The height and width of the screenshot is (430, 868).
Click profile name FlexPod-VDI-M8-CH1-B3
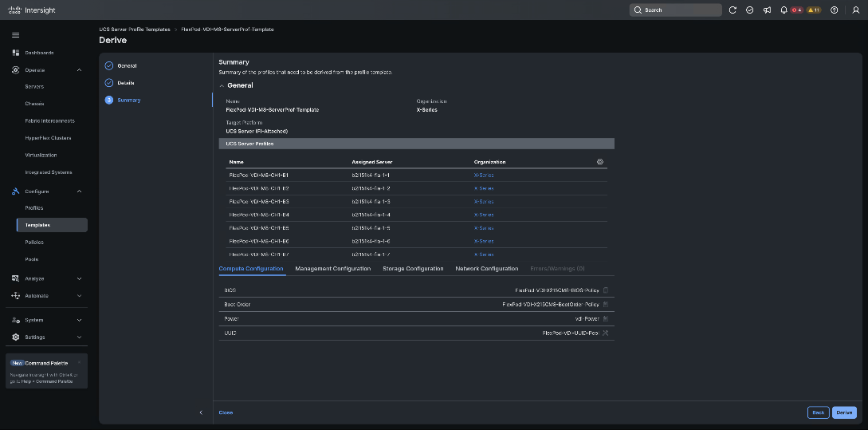tap(259, 202)
